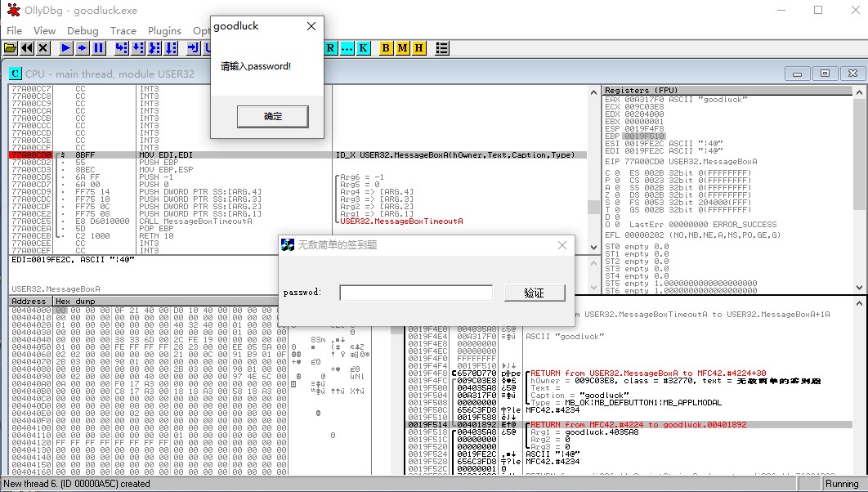The height and width of the screenshot is (492, 868).
Task: Click the Step over toolbar icon
Action: click(138, 48)
